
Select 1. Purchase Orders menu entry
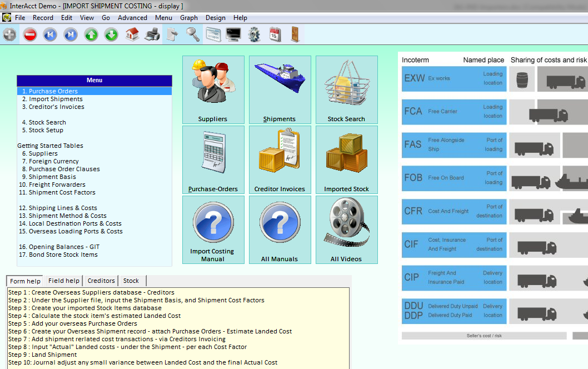94,91
